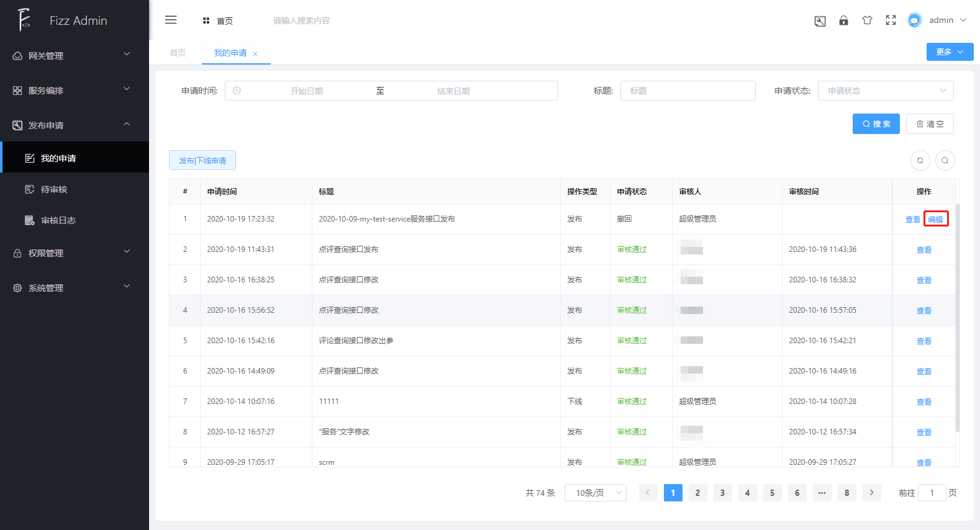The height and width of the screenshot is (530, 980).
Task: Click the 网关管理 sidebar icon
Action: click(x=17, y=56)
